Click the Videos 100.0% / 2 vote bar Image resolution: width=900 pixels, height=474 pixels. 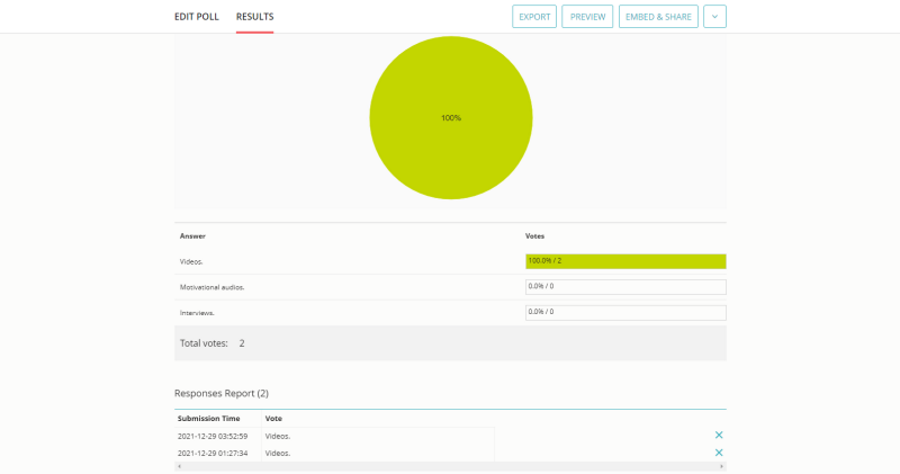click(626, 261)
